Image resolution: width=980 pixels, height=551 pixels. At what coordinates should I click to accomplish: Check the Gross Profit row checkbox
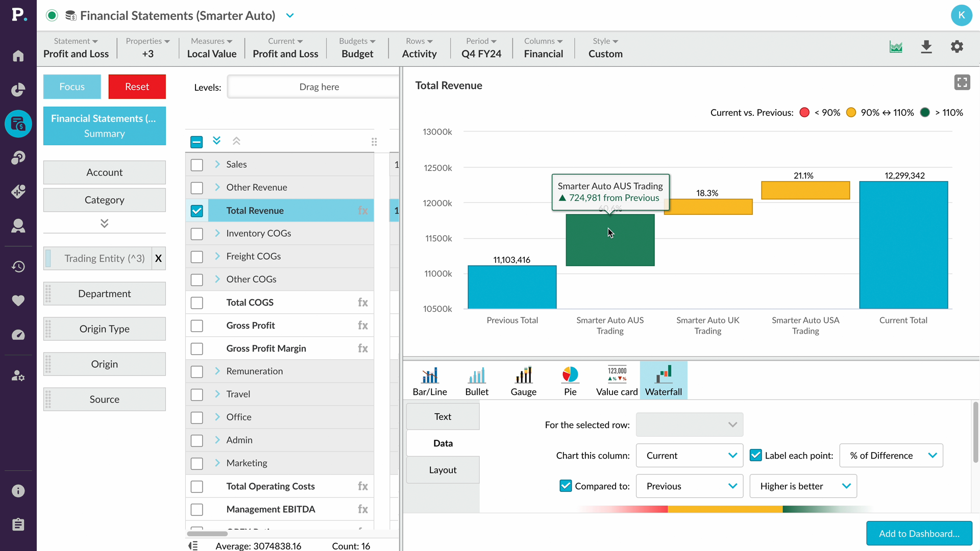(197, 325)
